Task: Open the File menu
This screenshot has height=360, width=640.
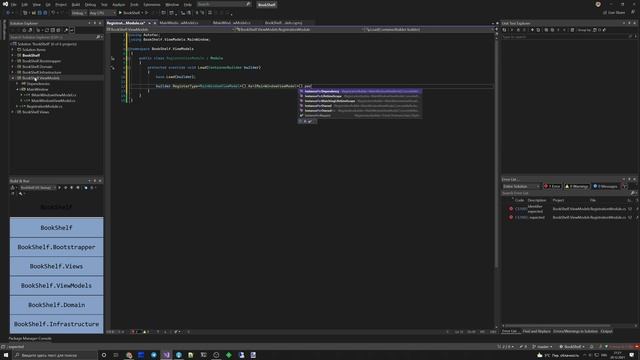Action: pyautogui.click(x=13, y=4)
